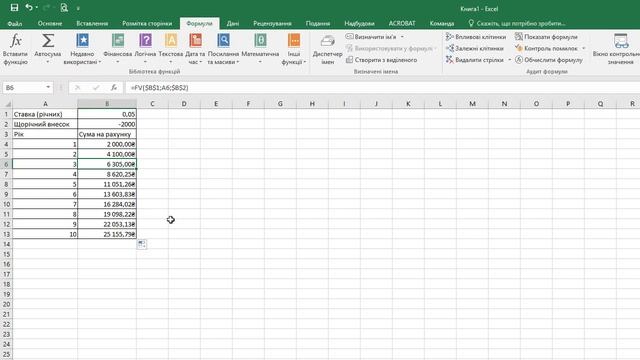Open Недавно використані functions menu
640x360 pixels.
click(x=82, y=49)
